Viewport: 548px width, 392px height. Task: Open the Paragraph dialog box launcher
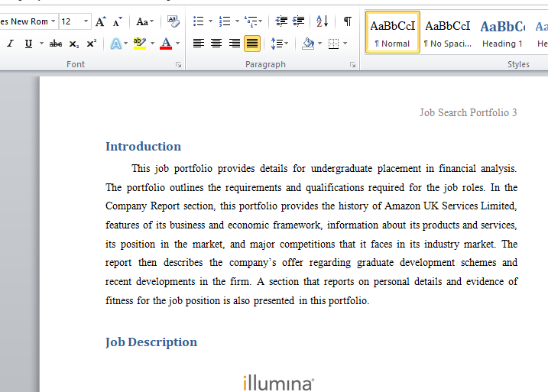(x=352, y=65)
